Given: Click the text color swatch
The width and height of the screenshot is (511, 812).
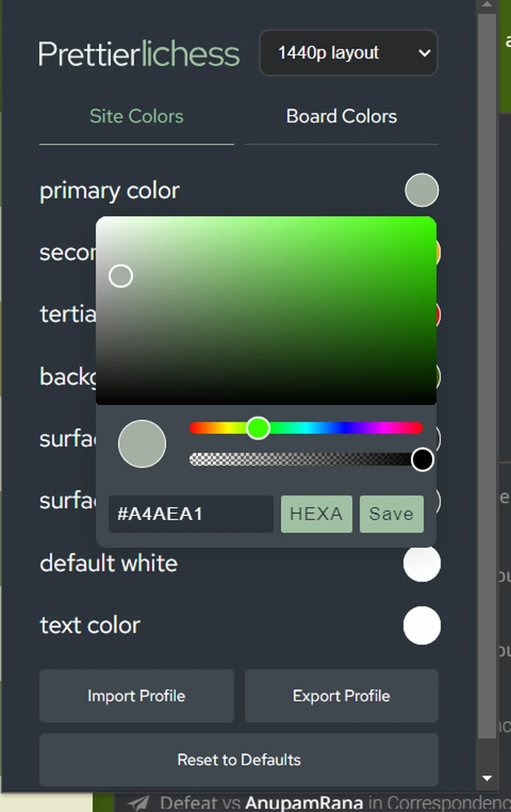Looking at the screenshot, I should (422, 625).
